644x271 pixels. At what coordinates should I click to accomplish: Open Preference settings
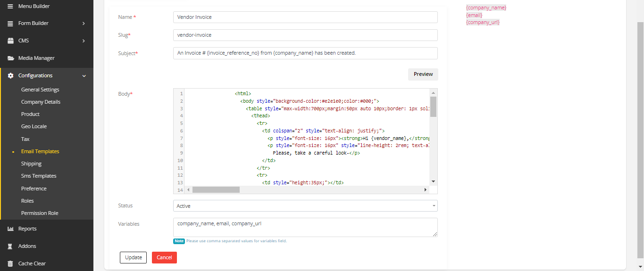pos(33,189)
